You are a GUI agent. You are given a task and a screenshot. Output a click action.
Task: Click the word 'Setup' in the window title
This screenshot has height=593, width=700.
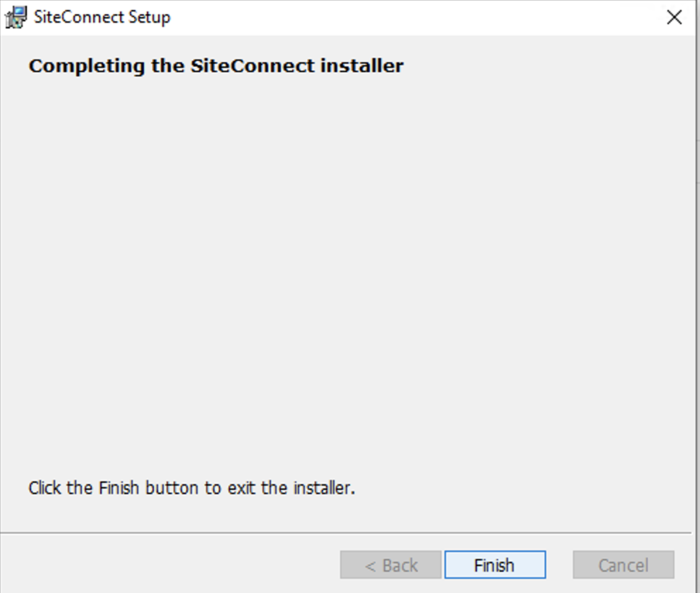[147, 17]
